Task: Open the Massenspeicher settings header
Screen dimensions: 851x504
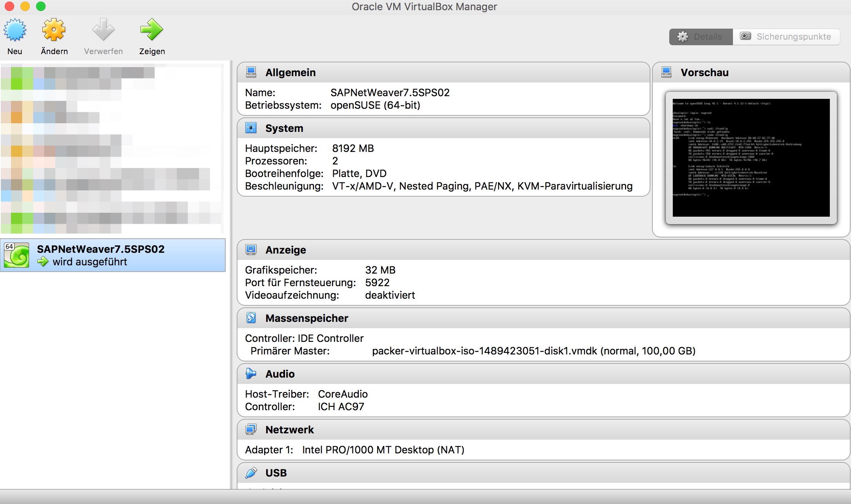Action: (544, 318)
